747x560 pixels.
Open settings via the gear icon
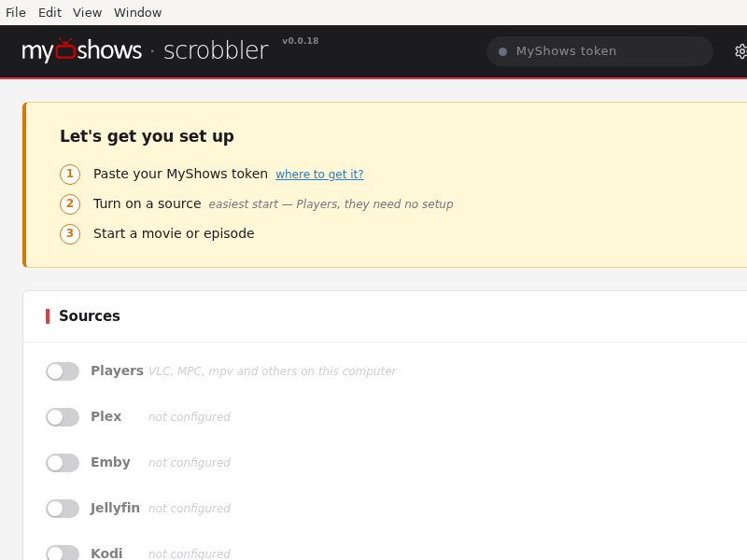click(740, 51)
